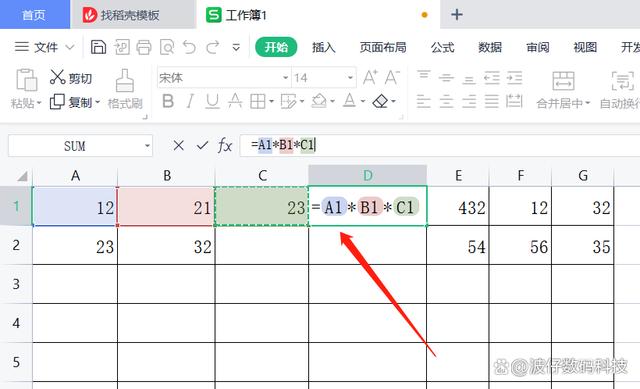Decrease font size with A- icon
The image size is (640, 389).
392,78
